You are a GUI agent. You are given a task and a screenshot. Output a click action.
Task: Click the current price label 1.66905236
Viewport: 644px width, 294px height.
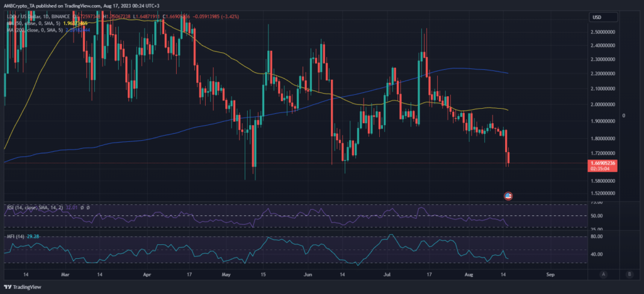(x=603, y=163)
